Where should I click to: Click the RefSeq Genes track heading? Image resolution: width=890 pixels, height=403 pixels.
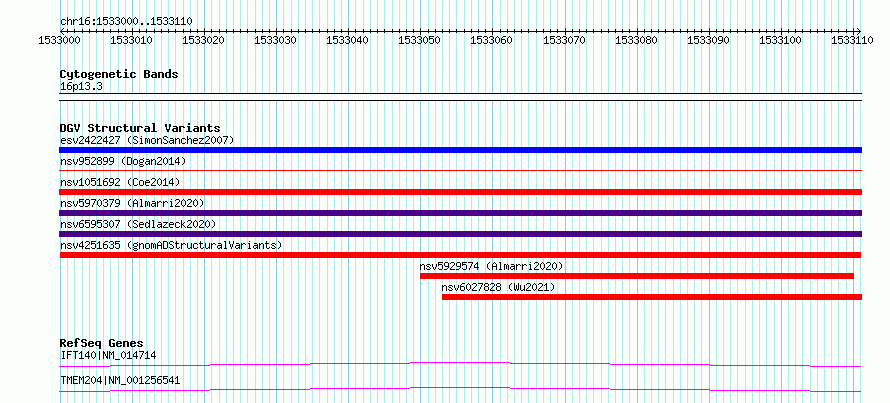102,343
